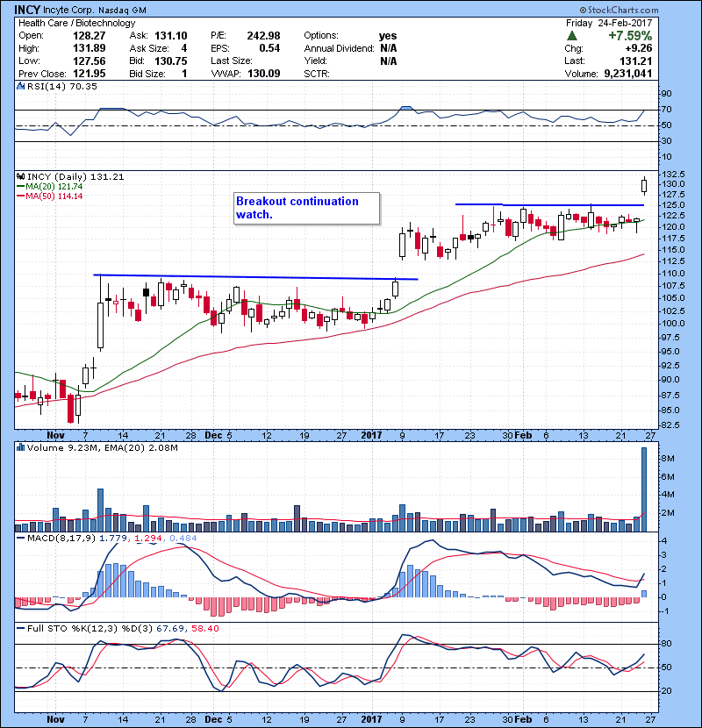The width and height of the screenshot is (702, 728).
Task: Click the 132.5 price axis label
Action: tap(673, 175)
